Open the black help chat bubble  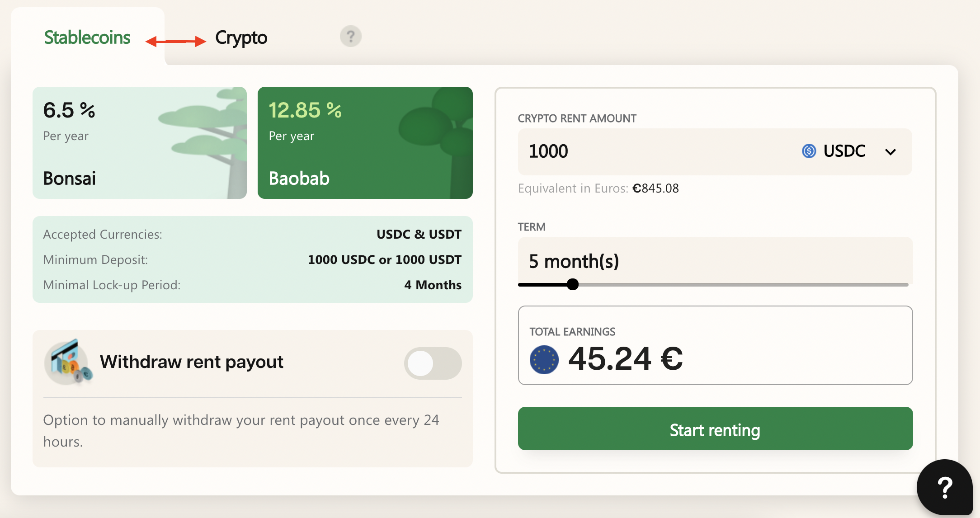(x=944, y=487)
